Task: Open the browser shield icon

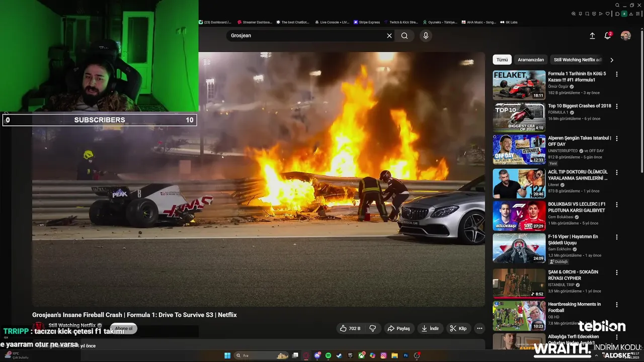Action: coord(594,14)
